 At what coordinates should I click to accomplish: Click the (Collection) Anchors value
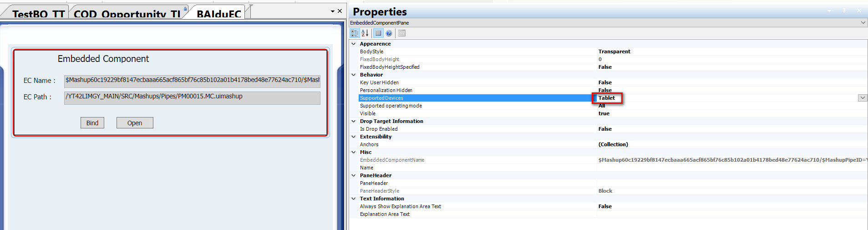click(613, 144)
